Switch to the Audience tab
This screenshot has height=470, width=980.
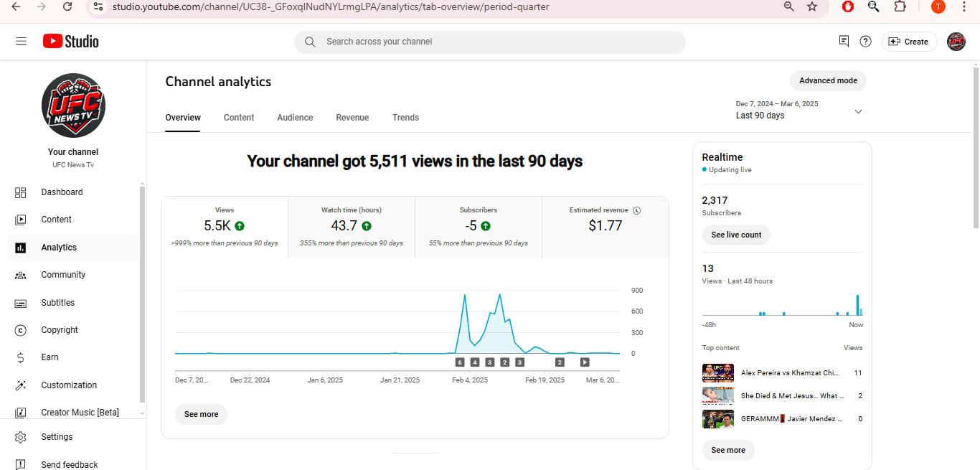tap(295, 118)
